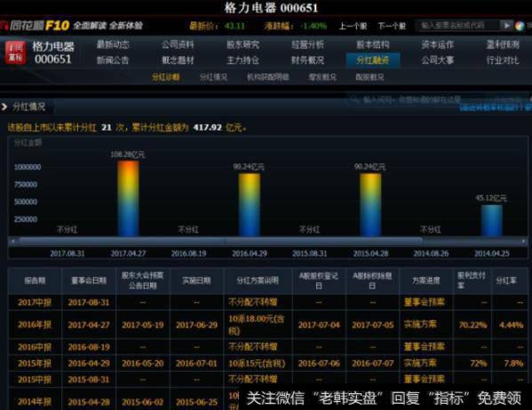
Task: Click the 4.44% dividend yield cell
Action: pos(511,325)
